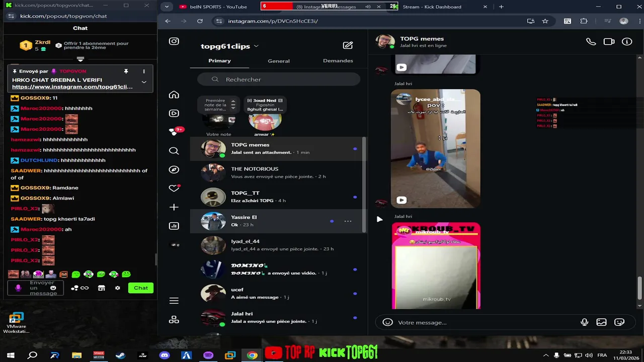Open options menu for Yassire El chat

point(348,221)
